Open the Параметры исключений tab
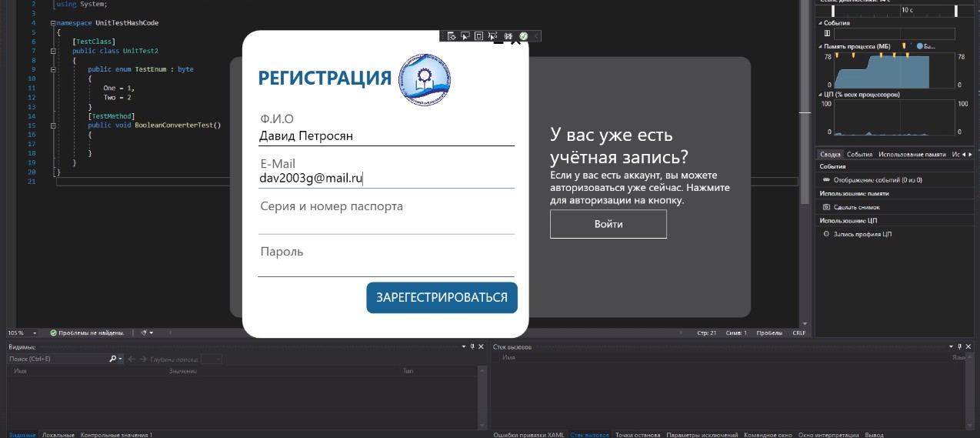The image size is (980, 438). coord(702,435)
